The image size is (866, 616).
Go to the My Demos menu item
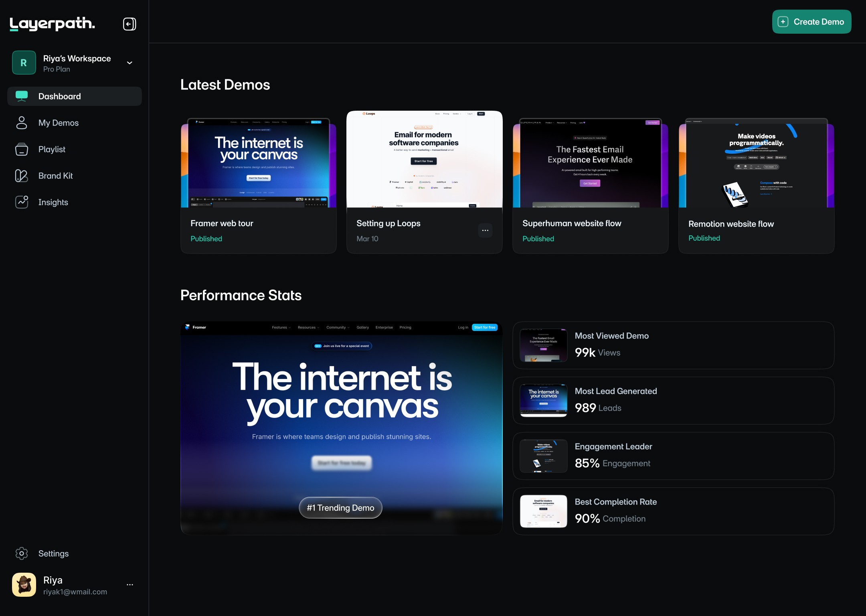pos(59,123)
